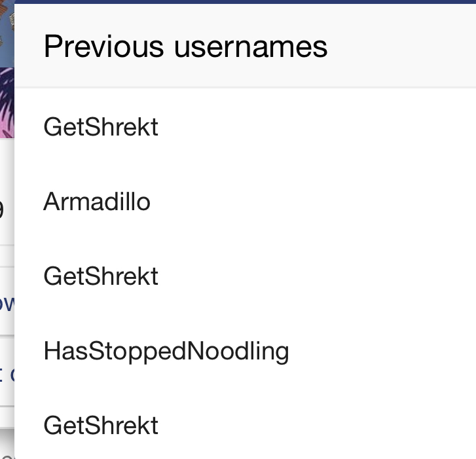This screenshot has height=459, width=476.
Task: Click the word "Previous" in the header
Action: coord(104,46)
